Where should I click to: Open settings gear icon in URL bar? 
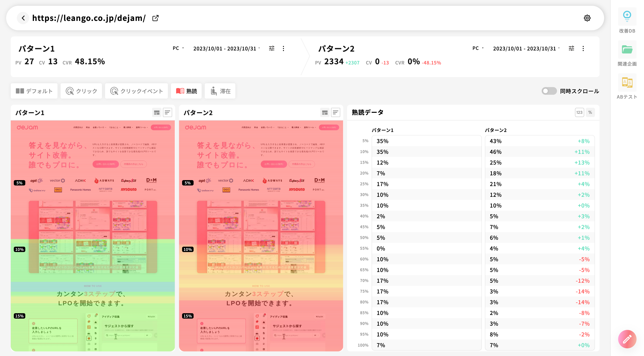click(x=587, y=18)
